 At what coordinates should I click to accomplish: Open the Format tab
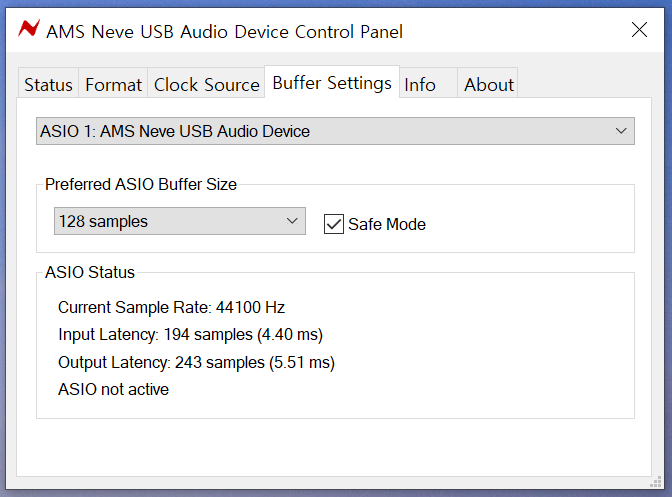[113, 84]
